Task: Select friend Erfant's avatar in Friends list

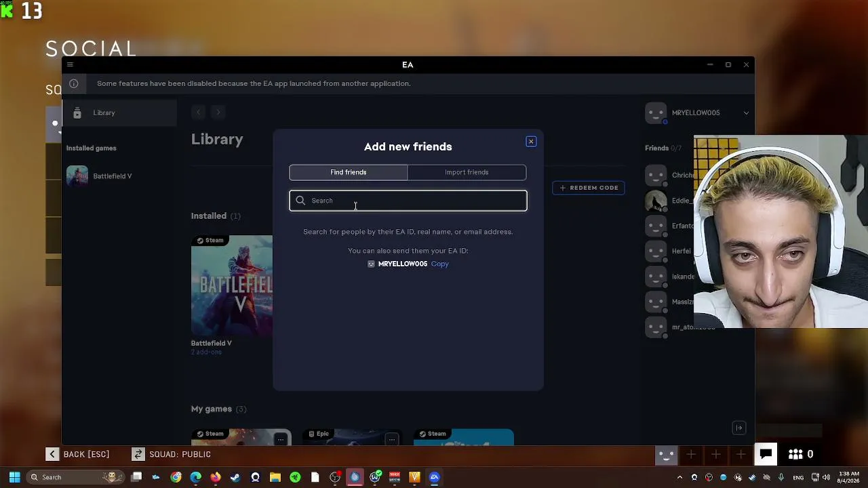Action: pyautogui.click(x=656, y=226)
